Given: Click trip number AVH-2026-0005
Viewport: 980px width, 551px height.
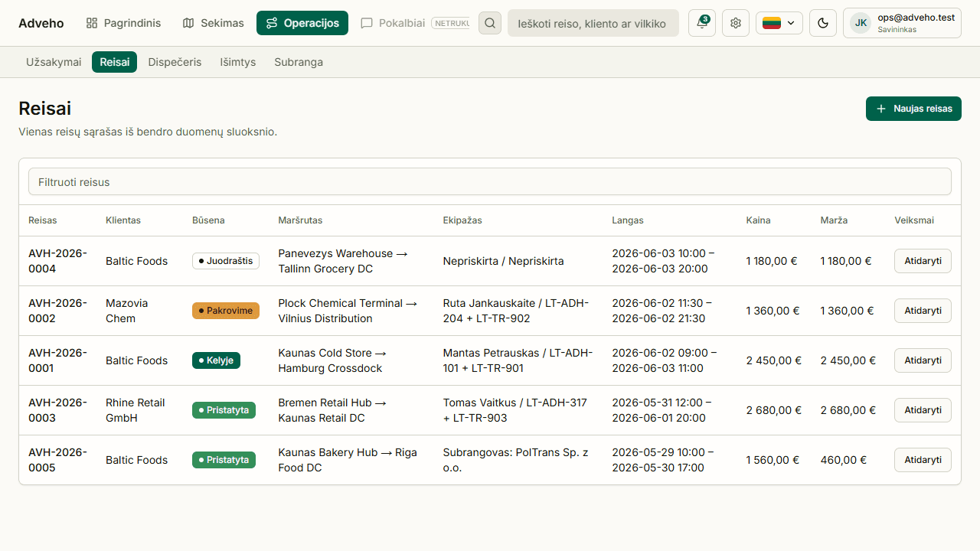Looking at the screenshot, I should click(x=57, y=460).
